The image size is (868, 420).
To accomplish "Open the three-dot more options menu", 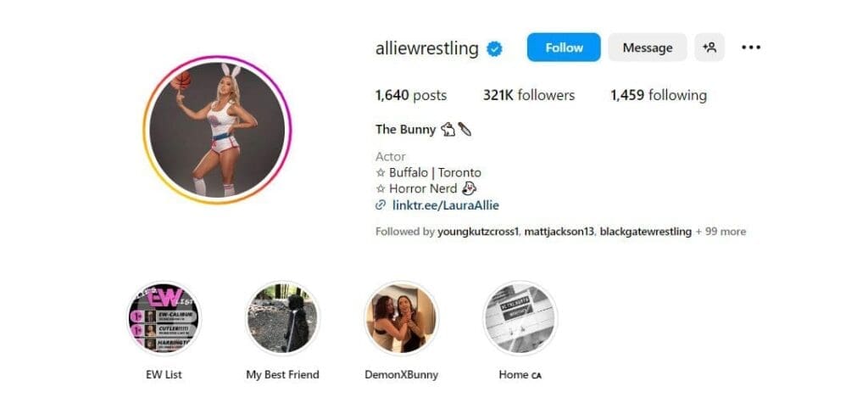I will click(751, 48).
